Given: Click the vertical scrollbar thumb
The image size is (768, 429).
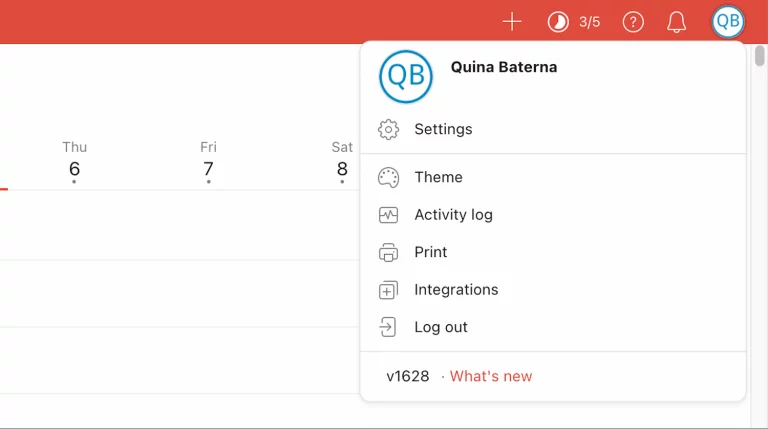Looking at the screenshot, I should (760, 54).
